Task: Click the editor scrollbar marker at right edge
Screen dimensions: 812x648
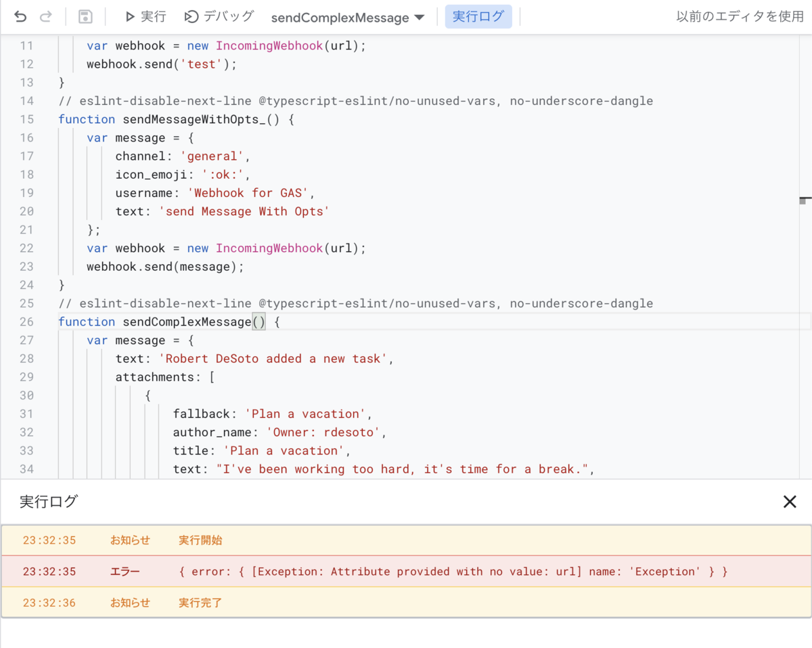Action: click(805, 200)
